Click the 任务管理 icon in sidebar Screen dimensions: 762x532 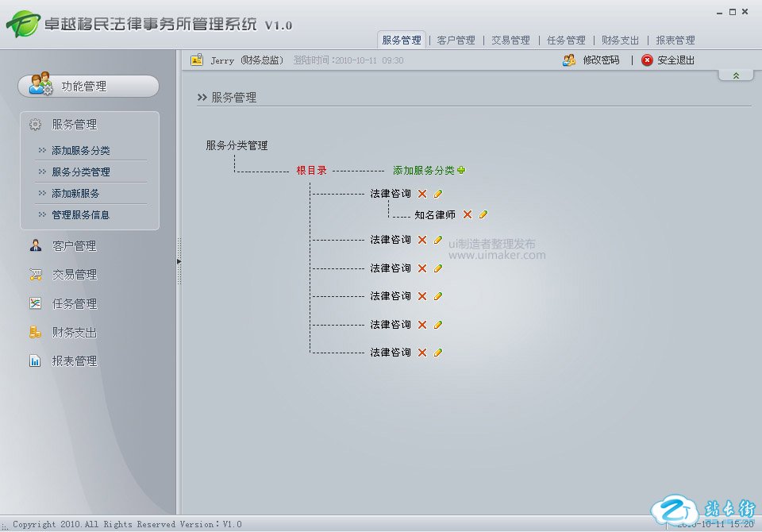pyautogui.click(x=35, y=303)
